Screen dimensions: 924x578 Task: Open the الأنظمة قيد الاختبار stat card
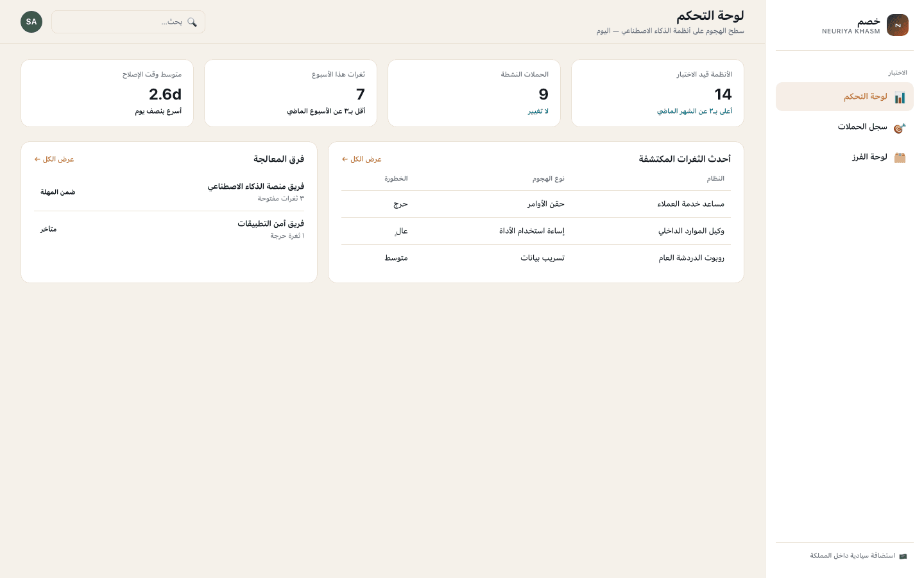658,93
